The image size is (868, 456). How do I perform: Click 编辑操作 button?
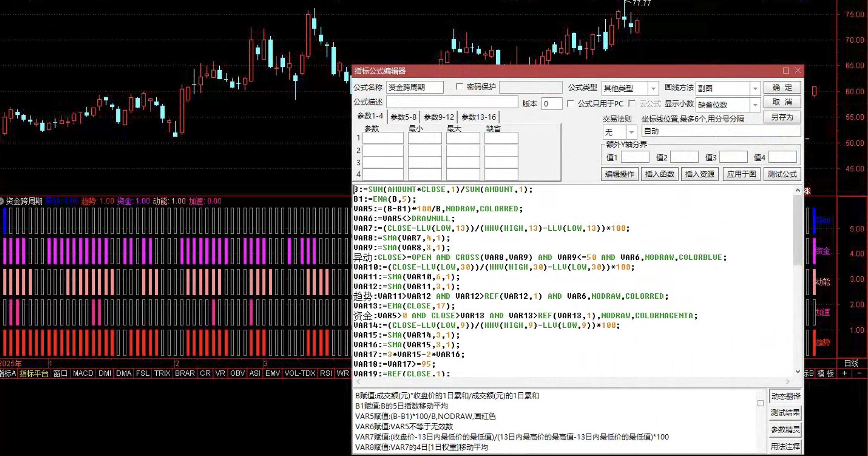click(x=620, y=174)
